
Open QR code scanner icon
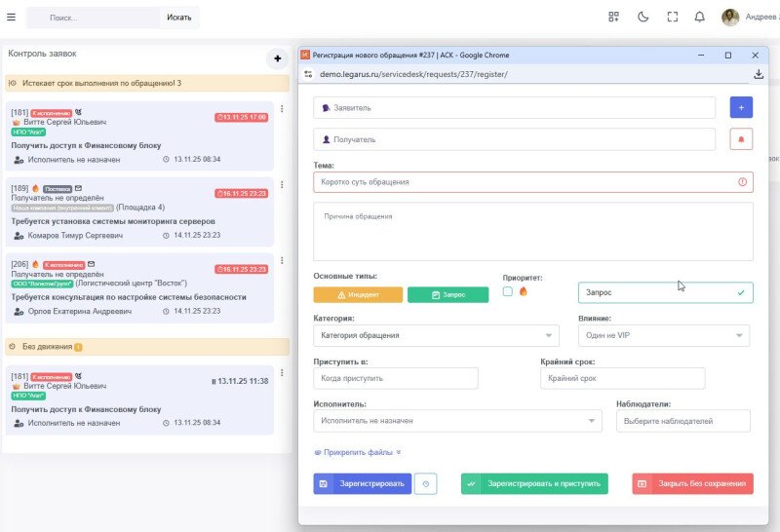pos(613,17)
